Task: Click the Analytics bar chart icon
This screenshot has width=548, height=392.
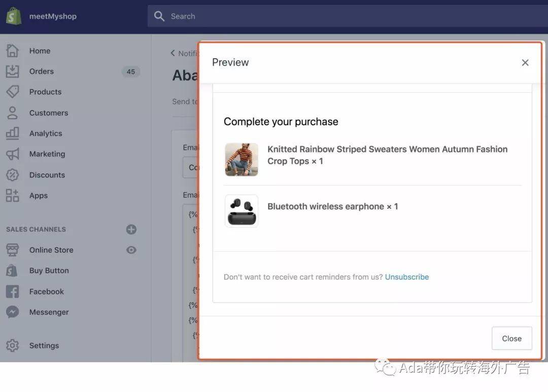Action: click(x=12, y=133)
